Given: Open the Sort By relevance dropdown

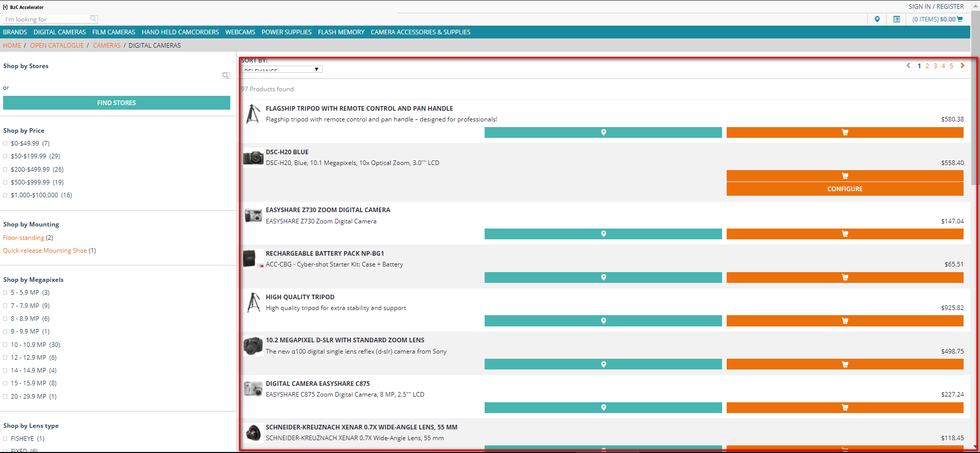Looking at the screenshot, I should [x=282, y=69].
